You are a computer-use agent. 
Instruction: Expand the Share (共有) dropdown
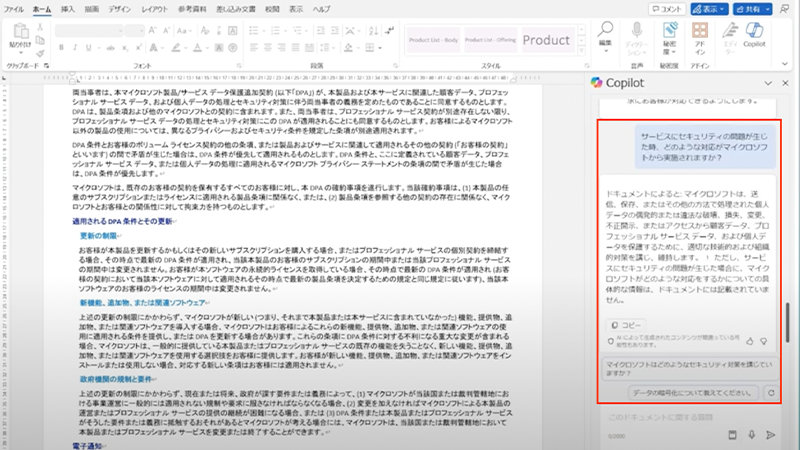point(766,8)
